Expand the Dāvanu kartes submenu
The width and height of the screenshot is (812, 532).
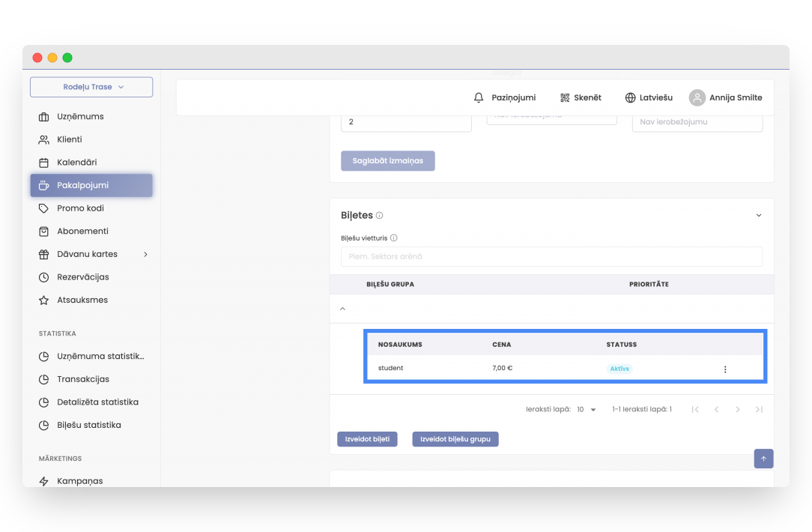click(x=145, y=254)
